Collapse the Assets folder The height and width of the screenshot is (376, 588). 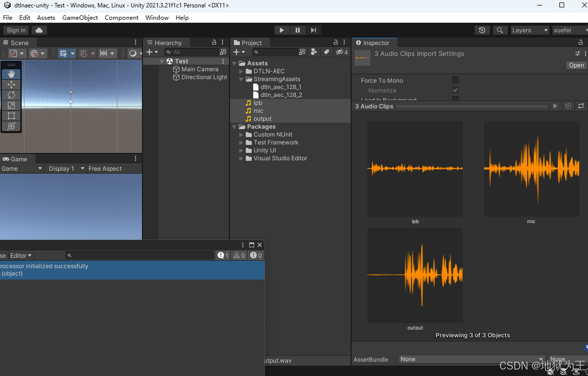click(234, 63)
